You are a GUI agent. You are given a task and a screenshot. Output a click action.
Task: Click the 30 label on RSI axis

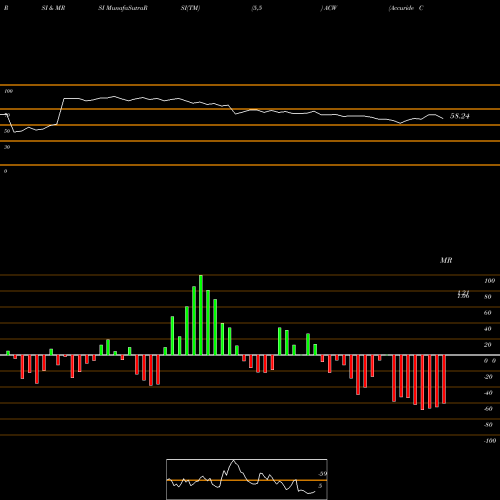pos(7,147)
